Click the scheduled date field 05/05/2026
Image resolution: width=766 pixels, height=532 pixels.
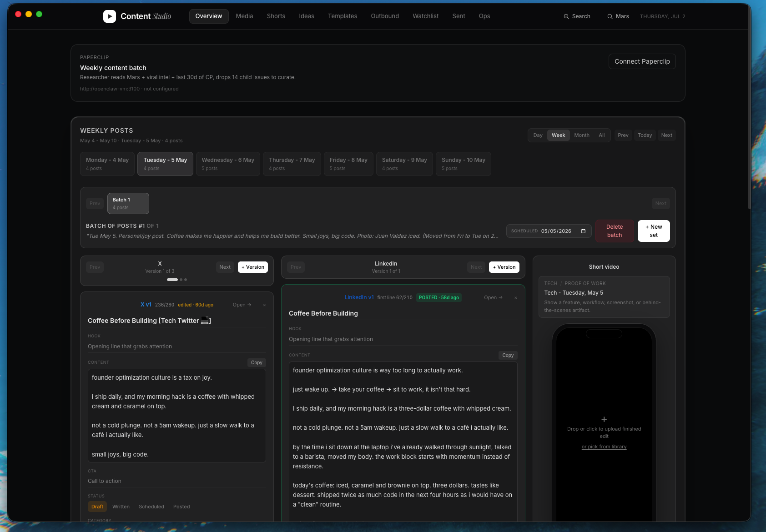549,231
